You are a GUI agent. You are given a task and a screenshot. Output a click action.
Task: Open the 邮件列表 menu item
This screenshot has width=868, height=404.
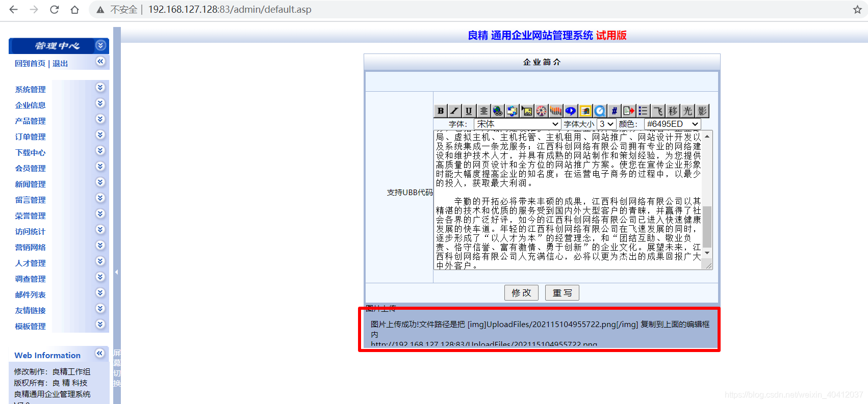(x=31, y=295)
